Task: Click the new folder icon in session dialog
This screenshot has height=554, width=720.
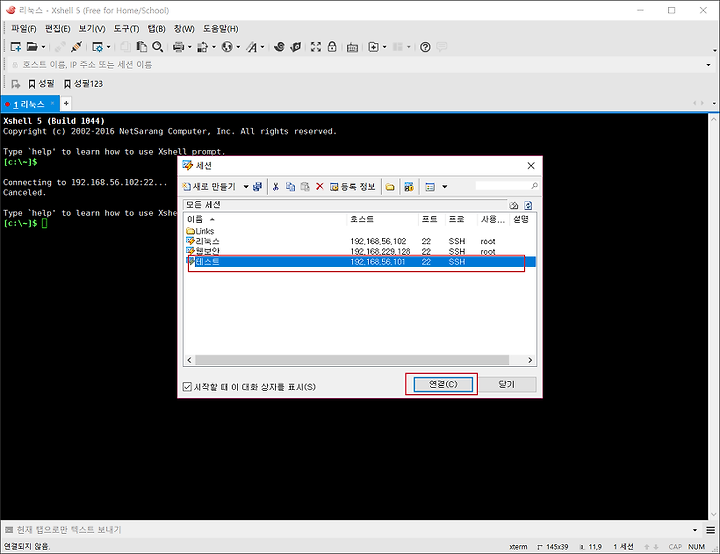Action: pyautogui.click(x=390, y=187)
